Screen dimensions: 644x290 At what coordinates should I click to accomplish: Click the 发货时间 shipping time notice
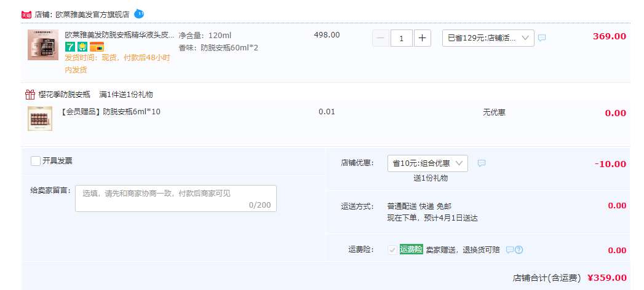(x=117, y=63)
